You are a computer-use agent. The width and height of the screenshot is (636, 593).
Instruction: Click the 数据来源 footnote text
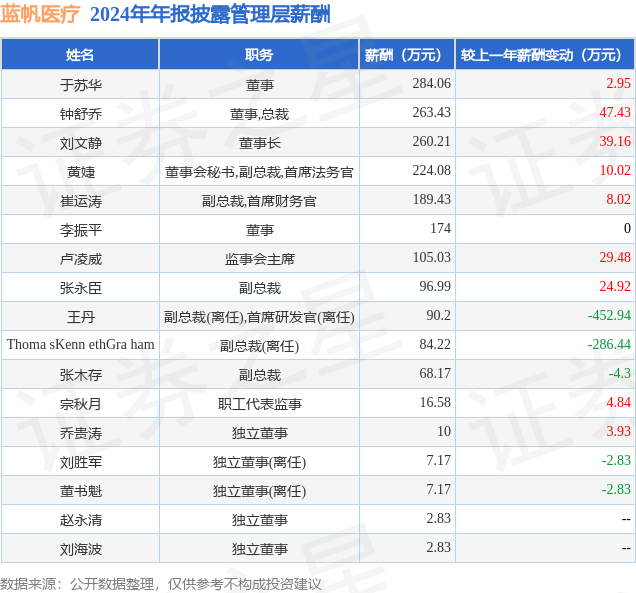tap(161, 584)
